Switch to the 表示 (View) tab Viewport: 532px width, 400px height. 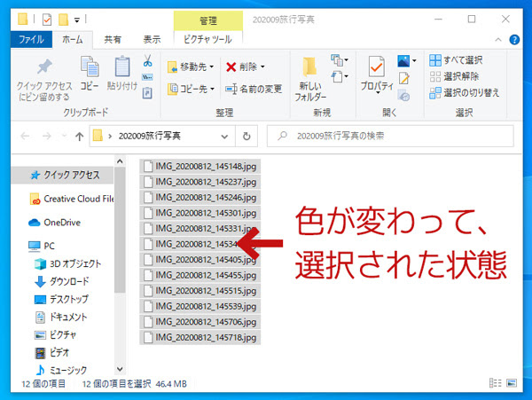coord(152,40)
